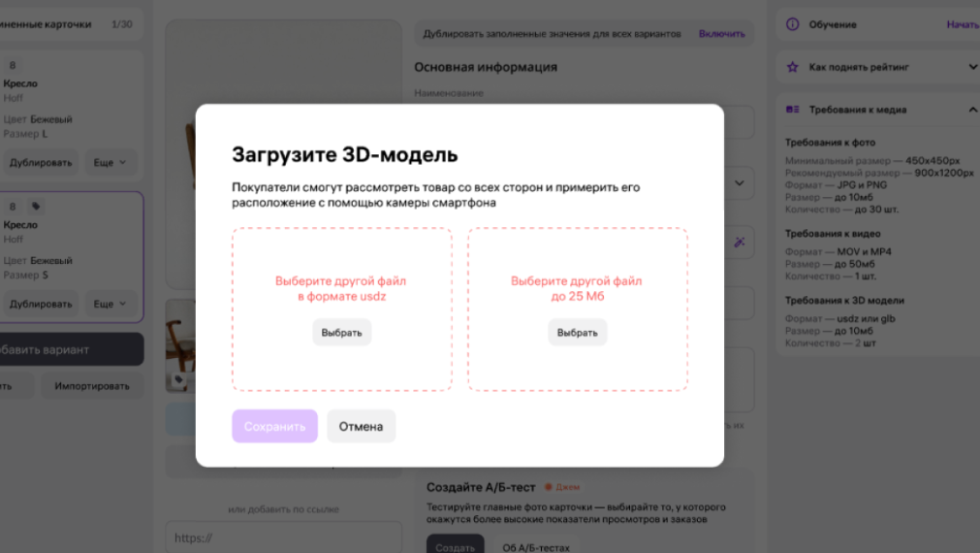The height and width of the screenshot is (553, 980).
Task: Click the https:// link input field
Action: tap(284, 538)
